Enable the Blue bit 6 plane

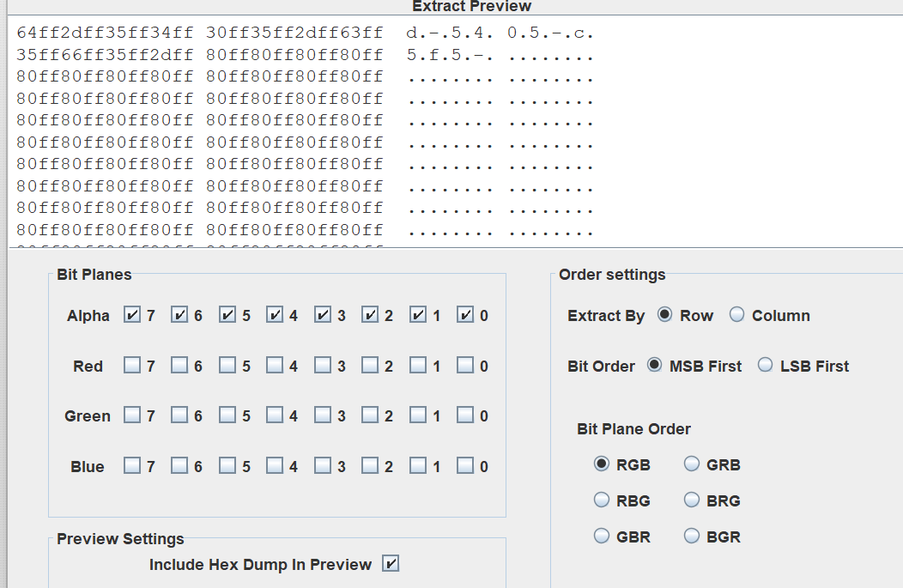point(179,466)
